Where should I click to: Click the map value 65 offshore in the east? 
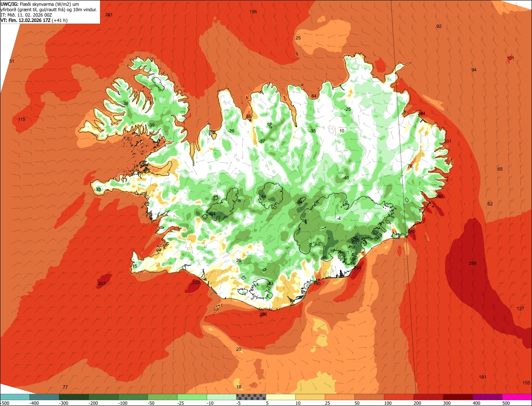[x=500, y=169]
